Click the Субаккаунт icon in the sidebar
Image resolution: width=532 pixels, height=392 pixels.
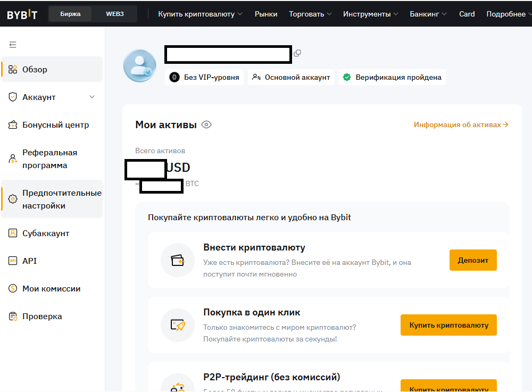pos(13,233)
